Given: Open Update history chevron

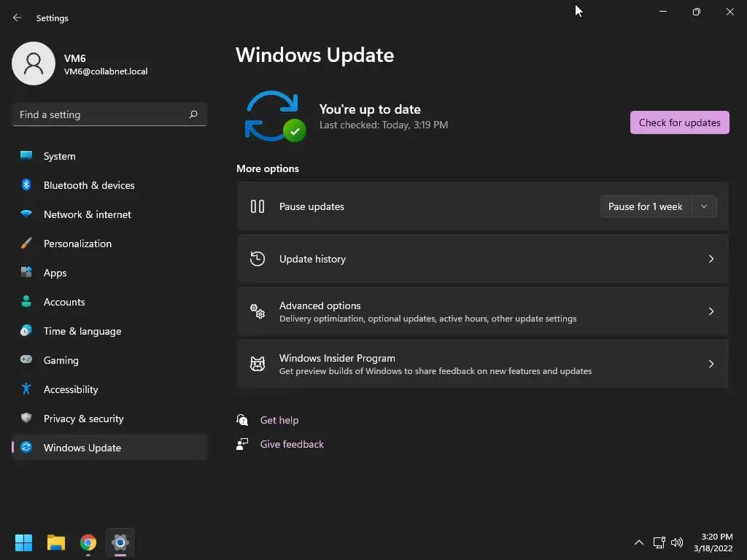Looking at the screenshot, I should coord(711,259).
